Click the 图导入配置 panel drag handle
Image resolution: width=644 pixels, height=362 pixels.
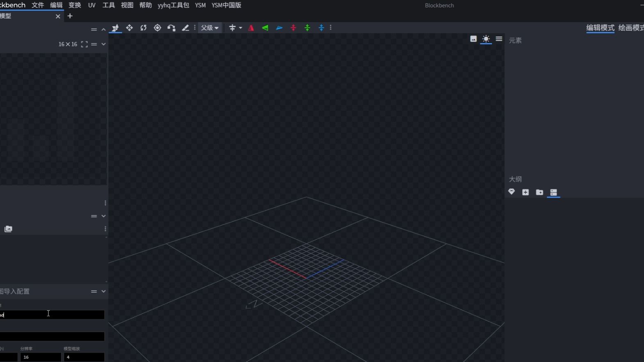click(x=94, y=291)
